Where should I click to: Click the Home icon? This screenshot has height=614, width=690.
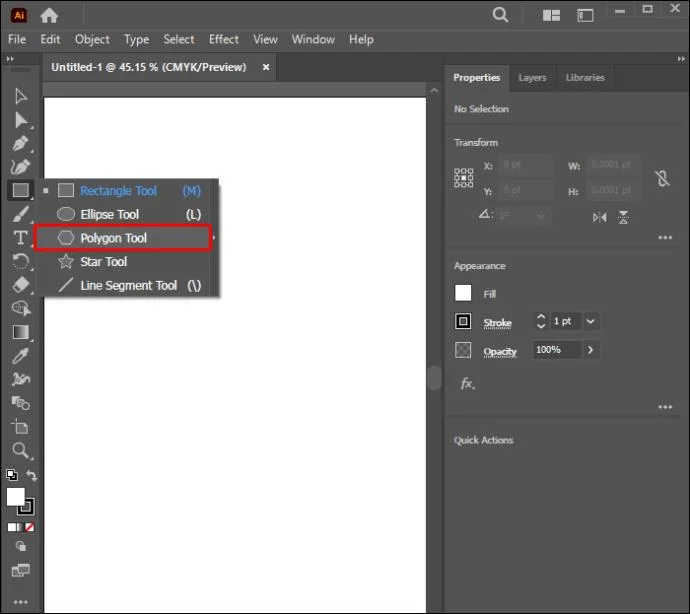[x=49, y=15]
